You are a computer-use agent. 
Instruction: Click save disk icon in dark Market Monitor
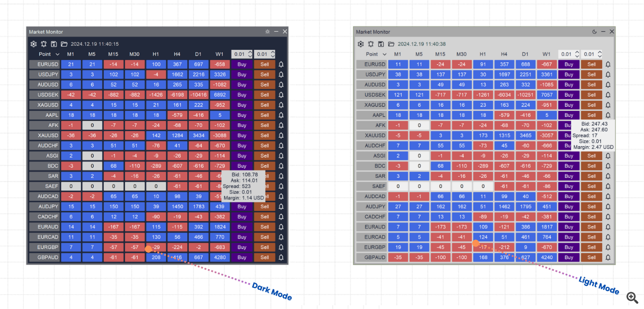[54, 44]
